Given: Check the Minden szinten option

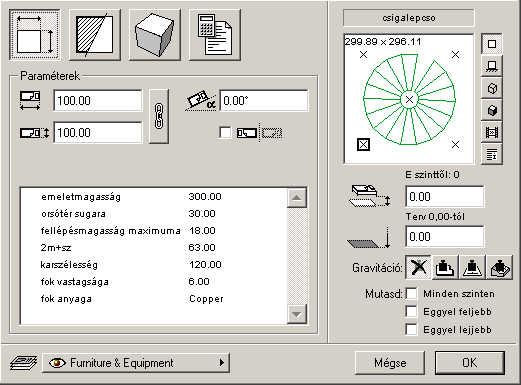Looking at the screenshot, I should [412, 294].
